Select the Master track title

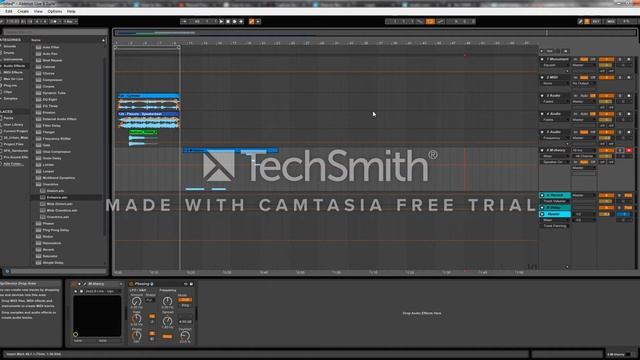(554, 214)
